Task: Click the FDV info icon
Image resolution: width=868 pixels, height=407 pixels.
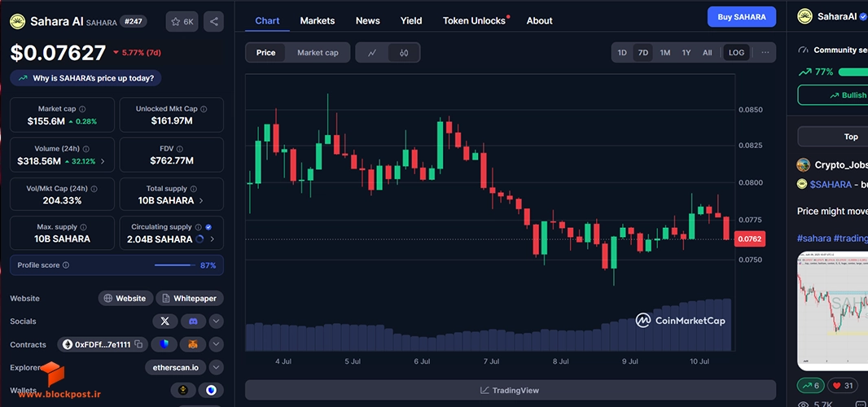Action: point(180,149)
